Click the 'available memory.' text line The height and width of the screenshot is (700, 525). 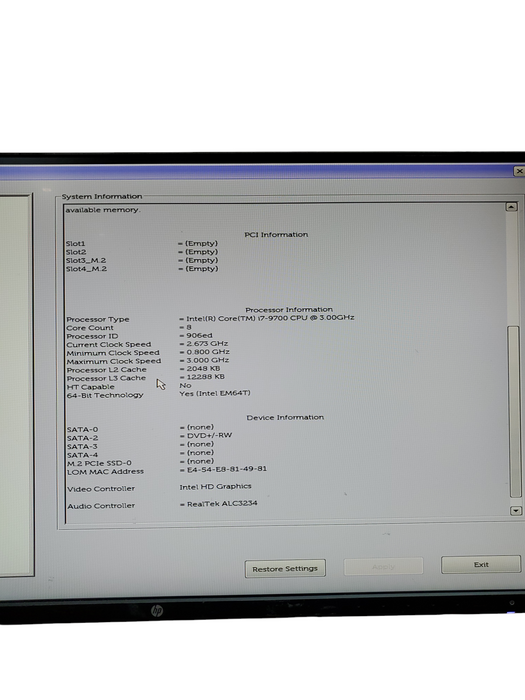click(103, 210)
